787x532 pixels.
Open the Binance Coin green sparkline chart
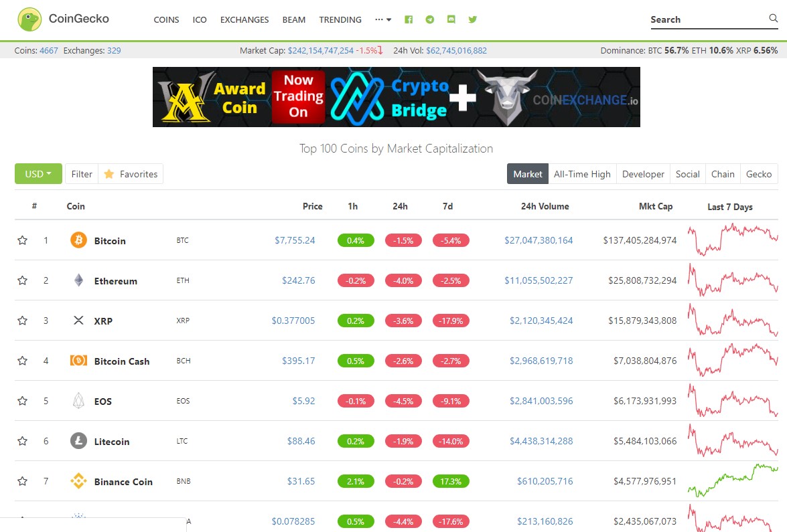point(732,480)
